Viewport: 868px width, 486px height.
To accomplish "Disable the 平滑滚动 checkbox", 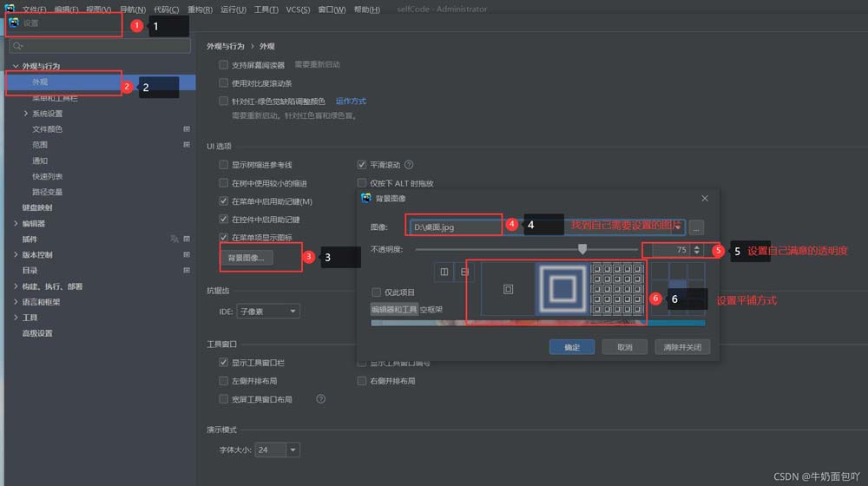I will point(361,165).
